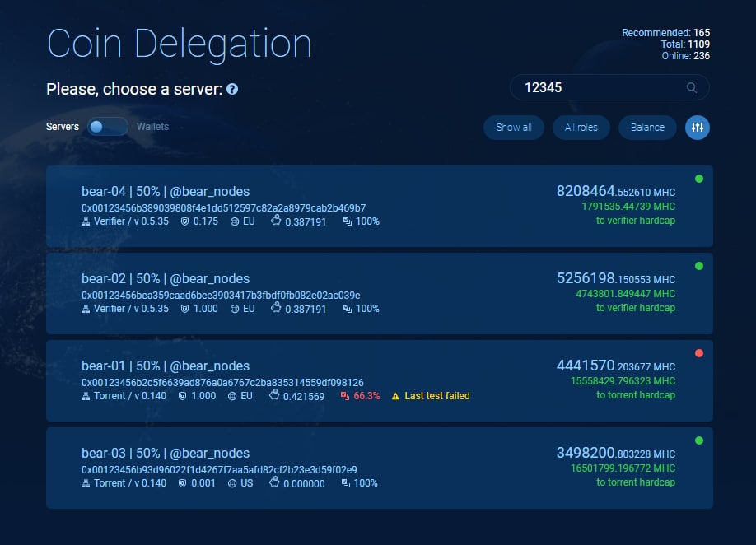Click the help question mark icon

[232, 89]
